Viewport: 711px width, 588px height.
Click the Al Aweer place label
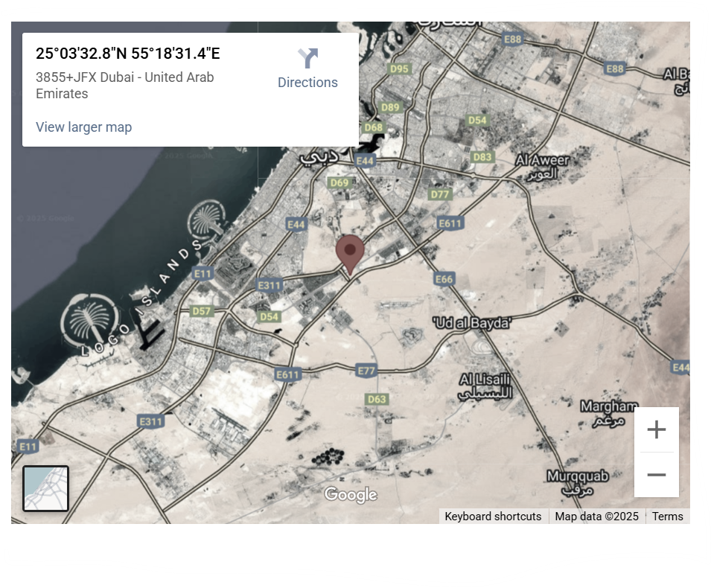542,161
